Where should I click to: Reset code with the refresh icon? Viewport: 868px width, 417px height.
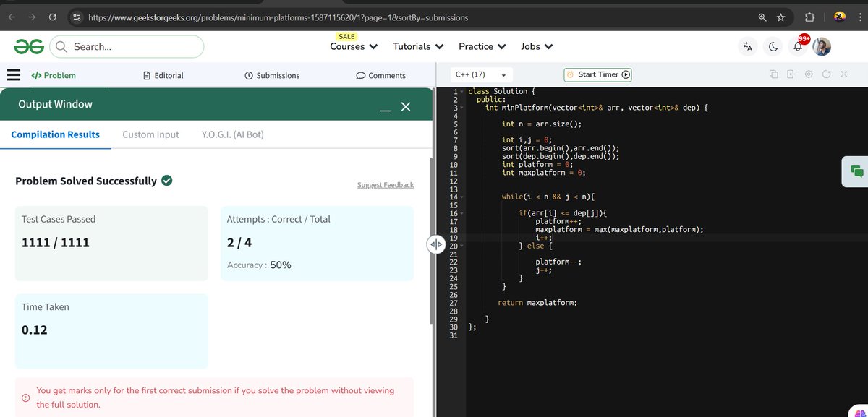(x=826, y=74)
